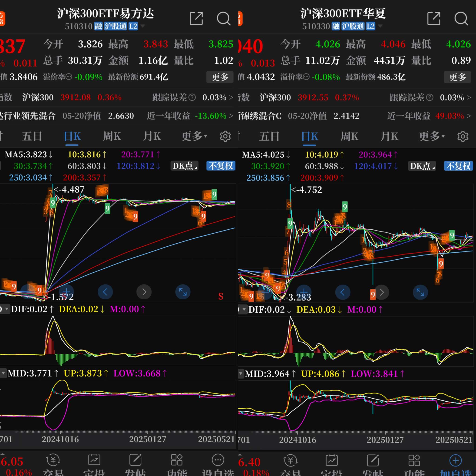Open indicator dropdown left of DIF:0.02↓ in 华夏
Image resolution: width=476 pixels, height=476 pixels.
[x=243, y=309]
